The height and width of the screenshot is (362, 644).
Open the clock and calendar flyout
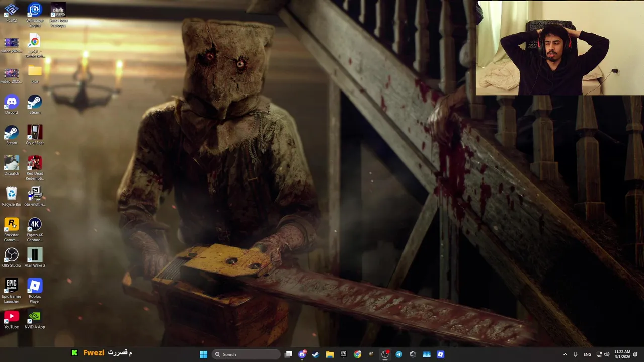pyautogui.click(x=622, y=354)
